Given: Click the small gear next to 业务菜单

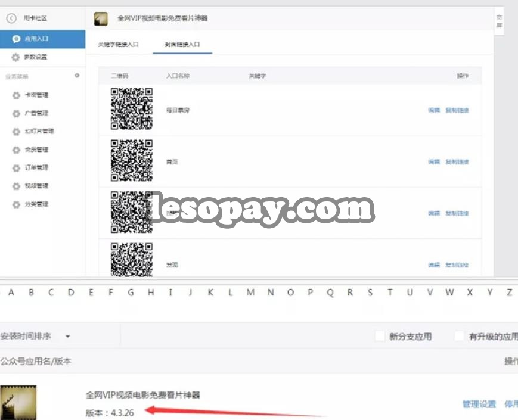Looking at the screenshot, I should pyautogui.click(x=77, y=76).
